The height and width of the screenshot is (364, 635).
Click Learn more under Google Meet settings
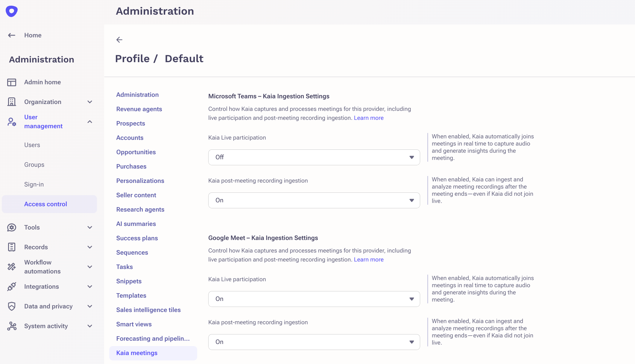(x=369, y=260)
